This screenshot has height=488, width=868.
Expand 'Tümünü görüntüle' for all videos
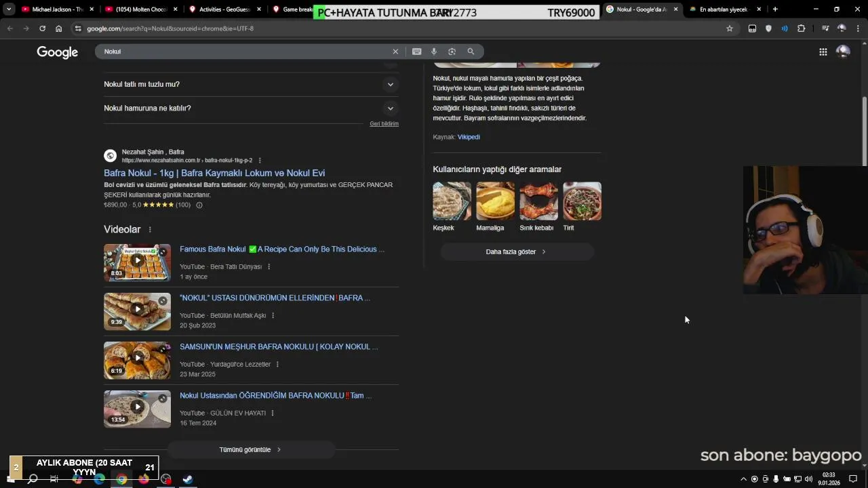tap(251, 450)
